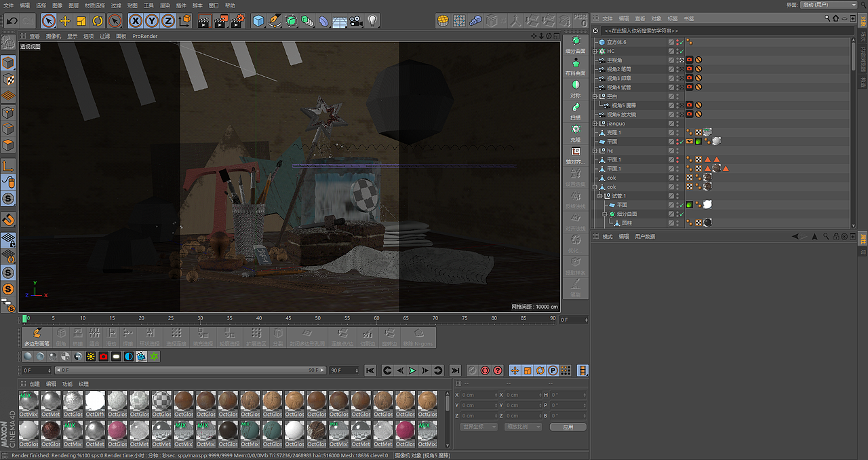This screenshot has height=460, width=868.
Task: Click the 应用 apply button
Action: pos(568,427)
